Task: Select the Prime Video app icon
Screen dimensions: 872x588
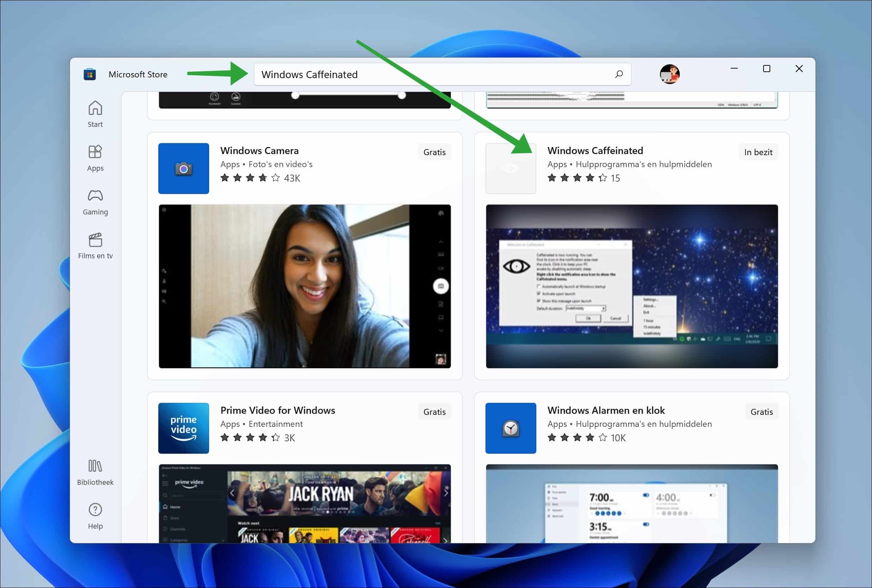Action: click(183, 428)
